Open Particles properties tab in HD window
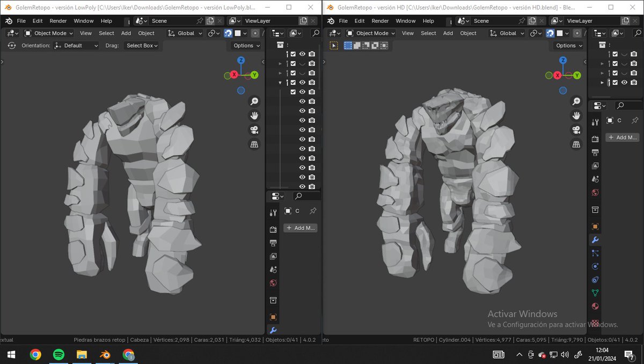 [595, 253]
